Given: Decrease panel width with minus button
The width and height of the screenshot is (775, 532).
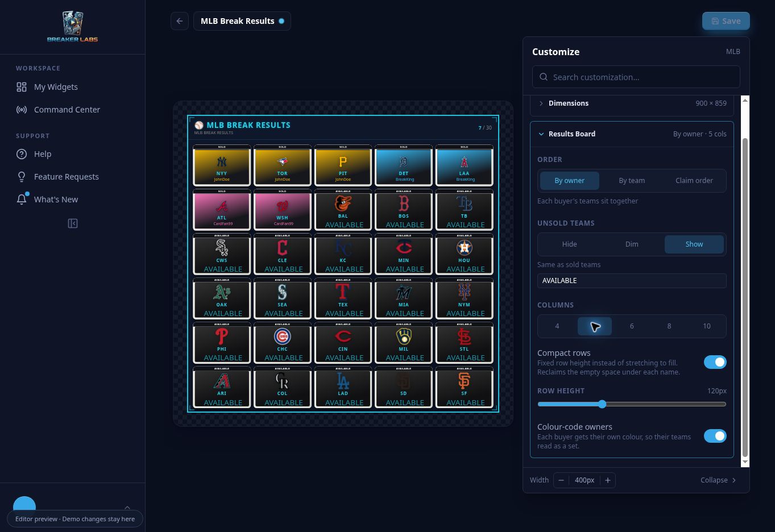Looking at the screenshot, I should 561,480.
